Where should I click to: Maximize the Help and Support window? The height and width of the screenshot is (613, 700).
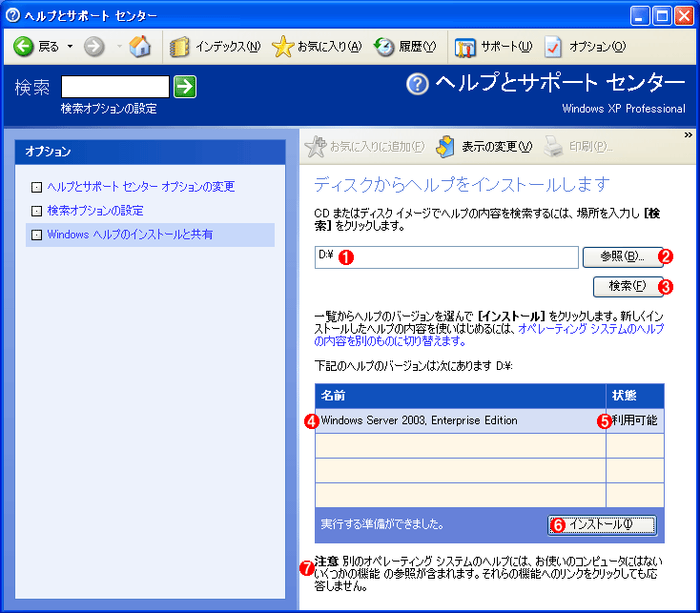pos(662,16)
